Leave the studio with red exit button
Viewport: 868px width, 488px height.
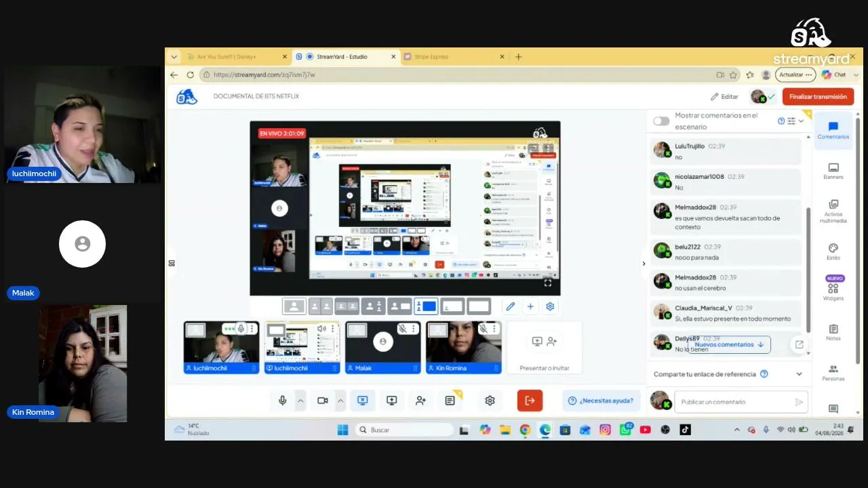pos(530,401)
